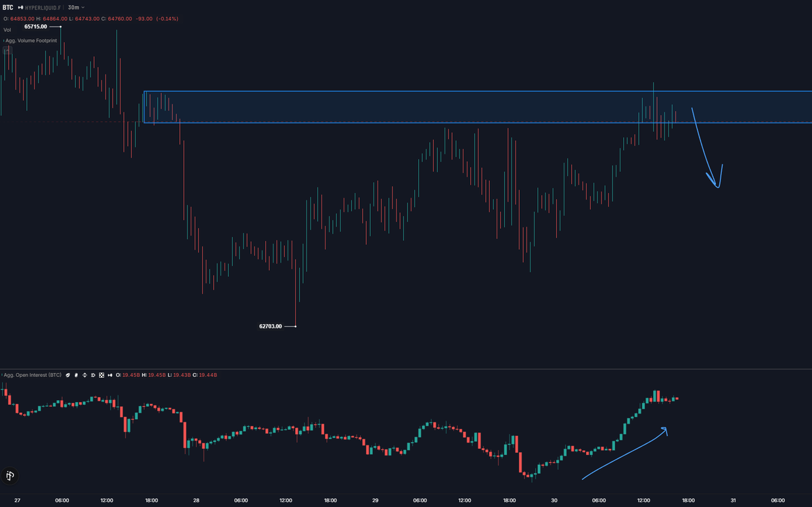Screen dimensions: 812x507
Task: Click the (-0.14%) change percentage
Action: [x=167, y=18]
